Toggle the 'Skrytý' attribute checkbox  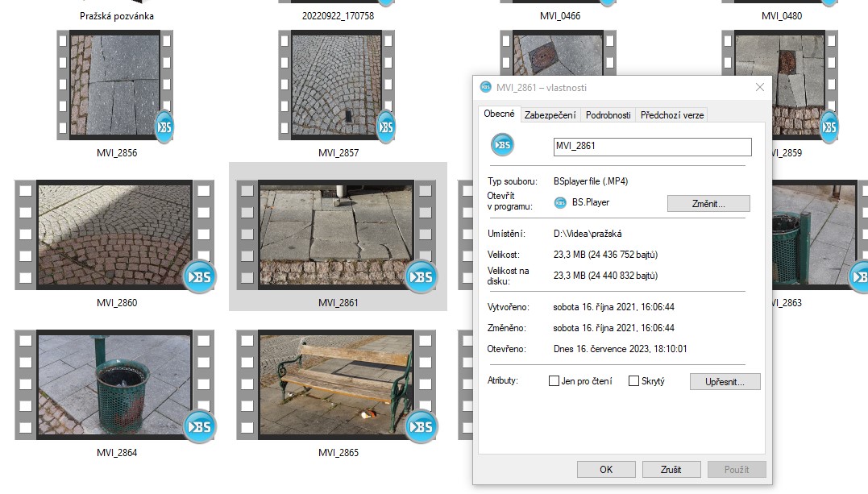(633, 381)
